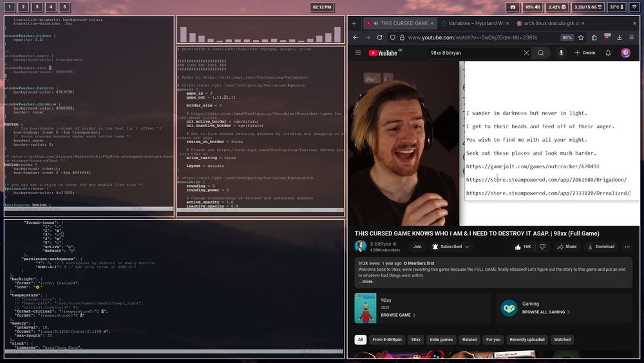Screen dimensions: 644x363
Task: Open the Create menu
Action: (585, 53)
